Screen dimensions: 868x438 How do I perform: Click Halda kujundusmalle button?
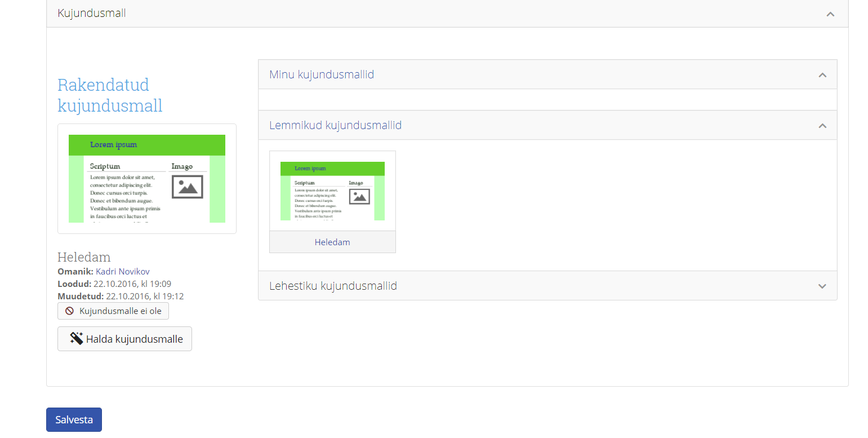[x=124, y=339]
